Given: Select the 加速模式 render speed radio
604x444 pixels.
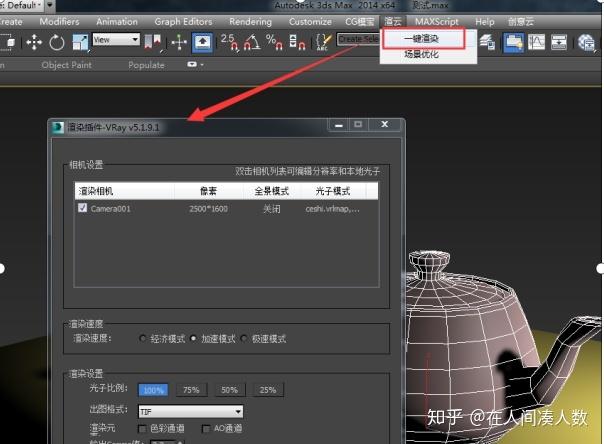Looking at the screenshot, I should tap(193, 338).
